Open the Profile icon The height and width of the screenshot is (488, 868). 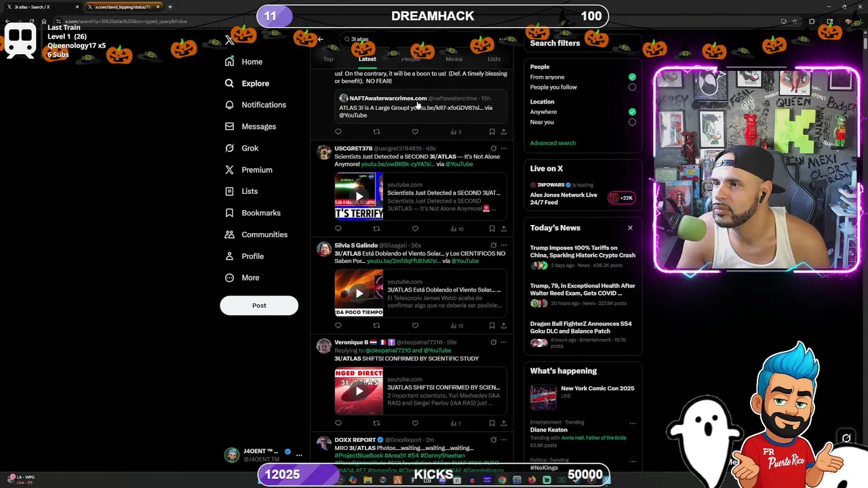pos(229,256)
